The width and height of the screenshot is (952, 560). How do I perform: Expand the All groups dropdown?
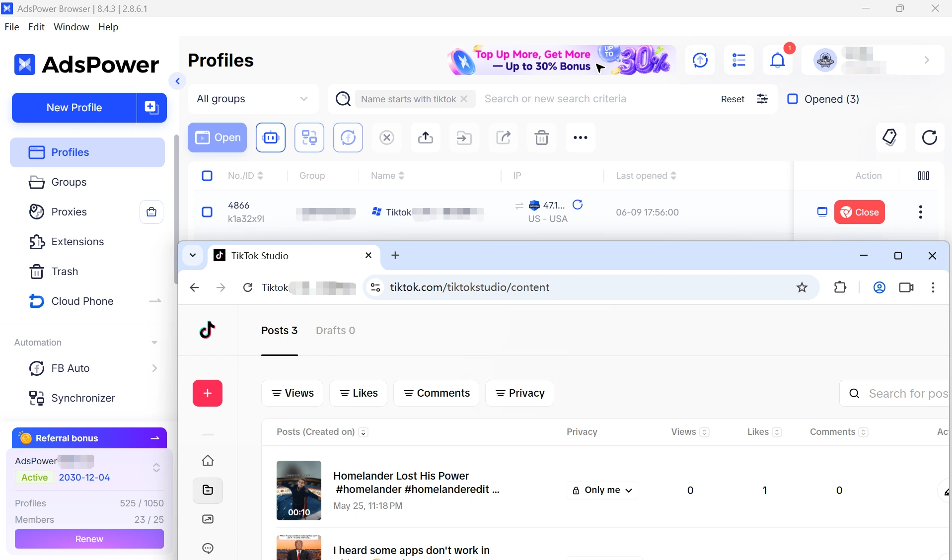(253, 99)
